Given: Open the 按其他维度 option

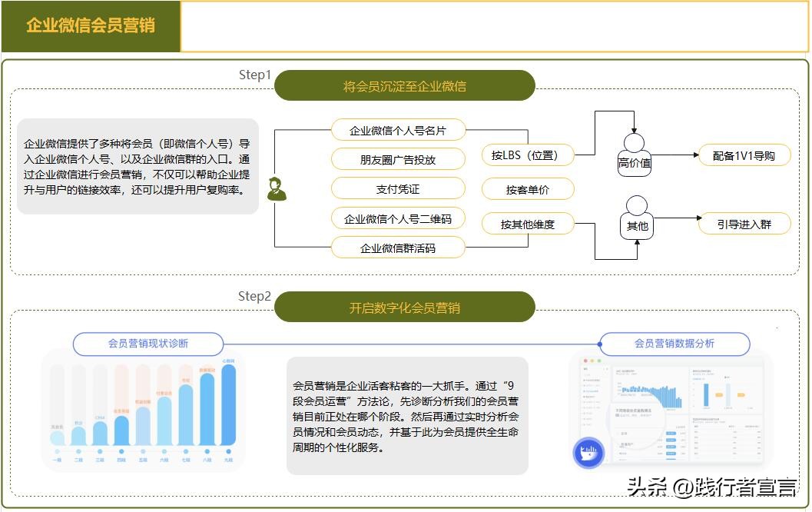Looking at the screenshot, I should (527, 223).
